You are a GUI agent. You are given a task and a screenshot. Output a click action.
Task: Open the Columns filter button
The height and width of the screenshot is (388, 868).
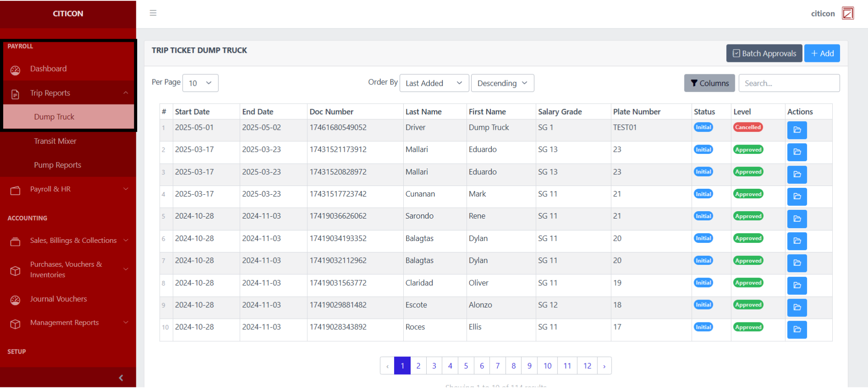click(x=709, y=83)
